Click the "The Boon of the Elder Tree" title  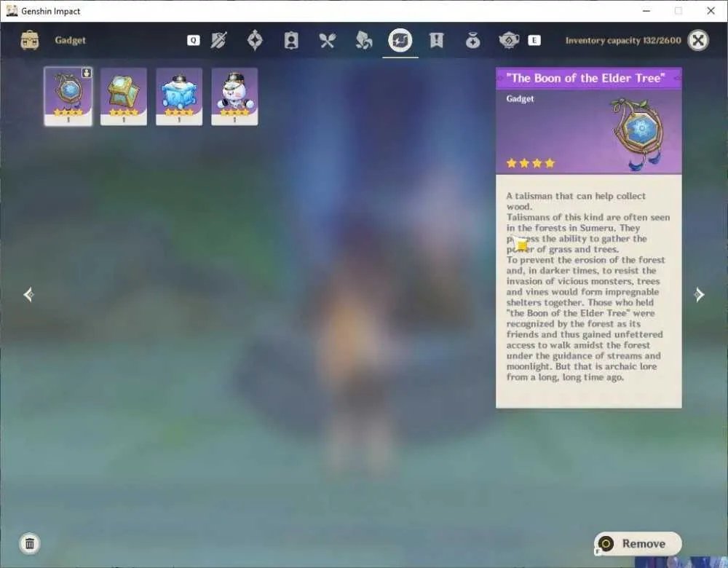585,78
